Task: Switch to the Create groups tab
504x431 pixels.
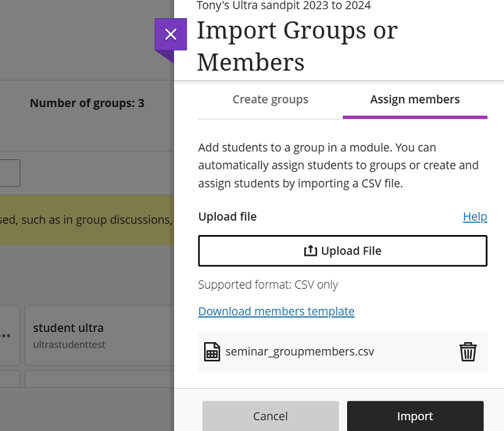Action: [x=270, y=99]
